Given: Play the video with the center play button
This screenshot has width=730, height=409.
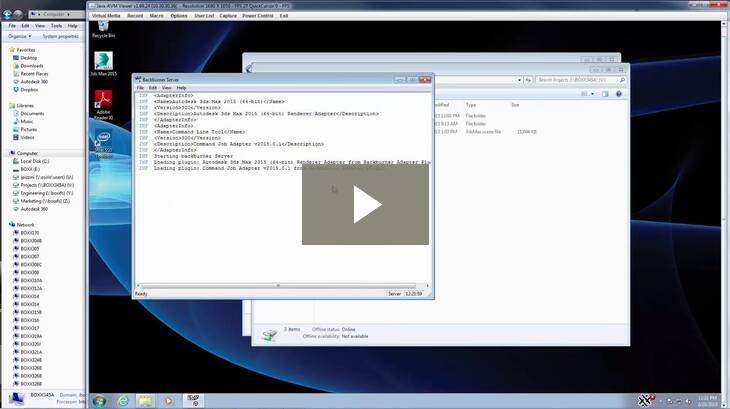Looking at the screenshot, I should pyautogui.click(x=365, y=204).
